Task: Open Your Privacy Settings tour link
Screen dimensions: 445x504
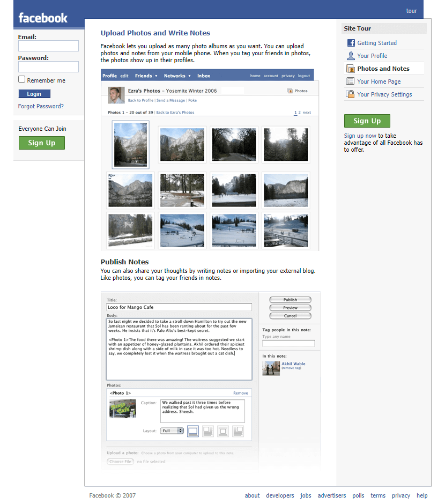Action: [384, 94]
